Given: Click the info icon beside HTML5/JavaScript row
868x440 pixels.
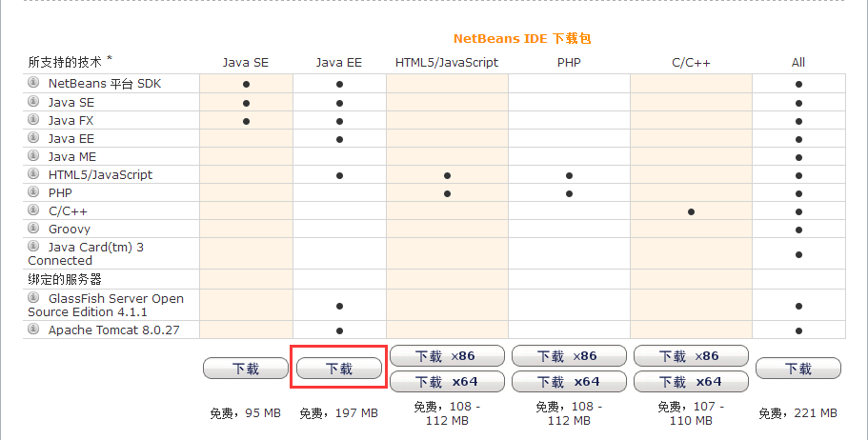Looking at the screenshot, I should click(x=33, y=173).
